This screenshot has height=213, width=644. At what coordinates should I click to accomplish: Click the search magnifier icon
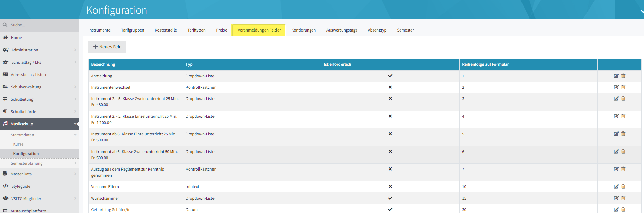click(x=5, y=25)
